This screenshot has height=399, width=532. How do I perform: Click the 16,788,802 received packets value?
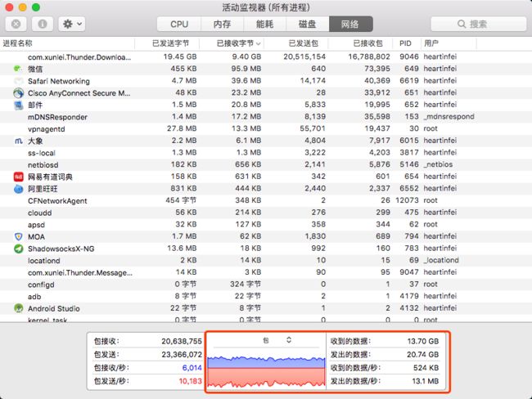369,56
